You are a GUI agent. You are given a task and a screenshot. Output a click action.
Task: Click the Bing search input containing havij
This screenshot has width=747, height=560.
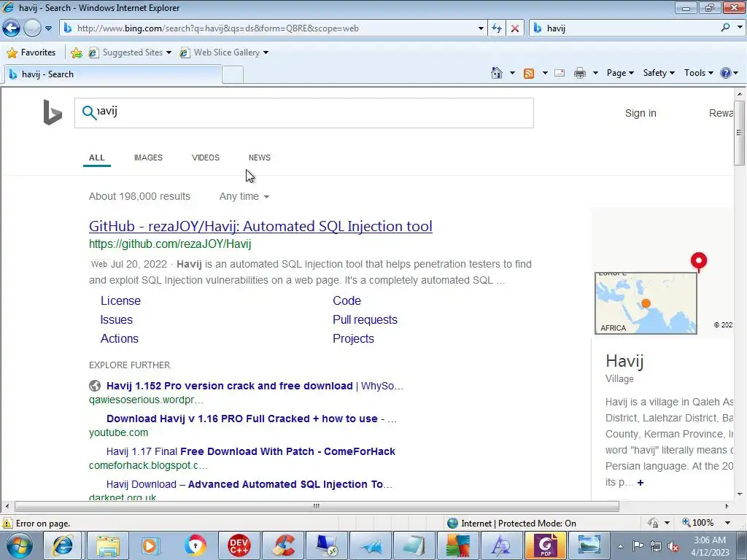point(304,113)
